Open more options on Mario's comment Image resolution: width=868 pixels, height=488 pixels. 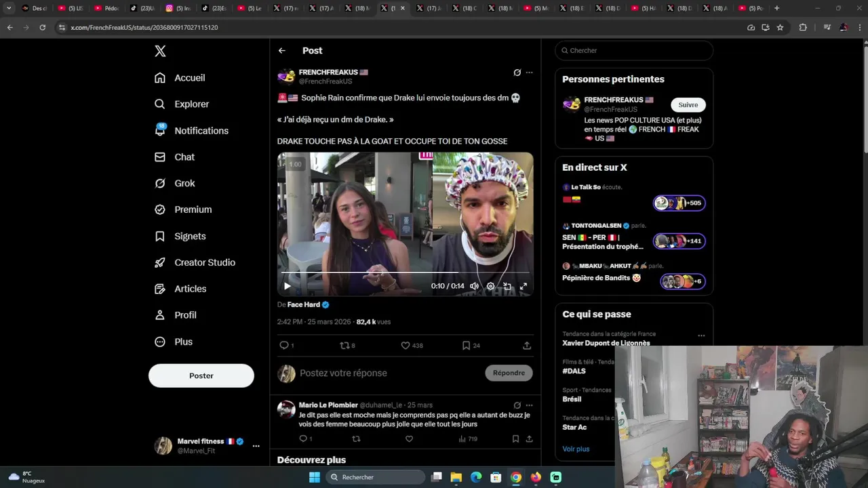pos(530,405)
